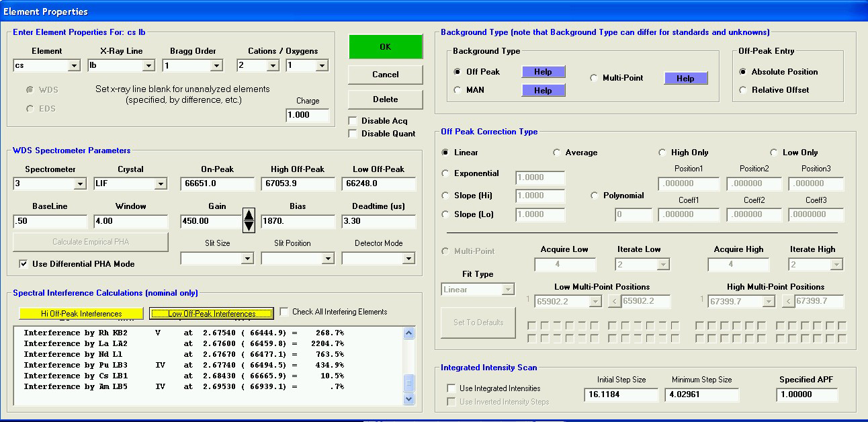Enable Use Integrated Intensities
The width and height of the screenshot is (868, 422).
451,388
